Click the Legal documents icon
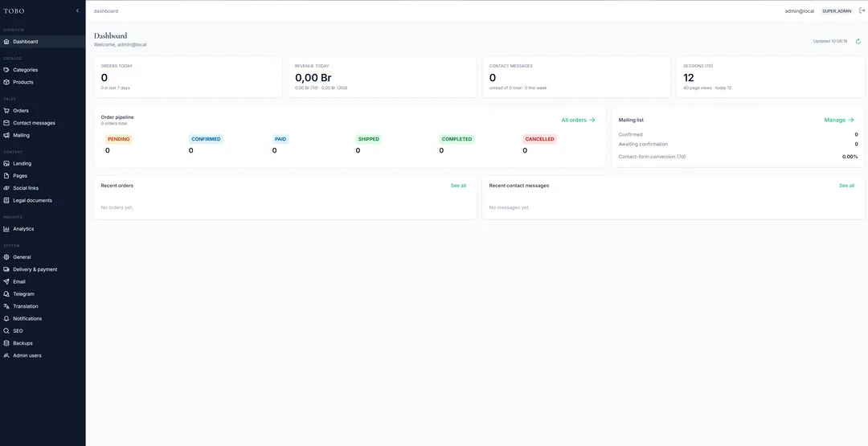This screenshot has height=446, width=868. click(6, 200)
